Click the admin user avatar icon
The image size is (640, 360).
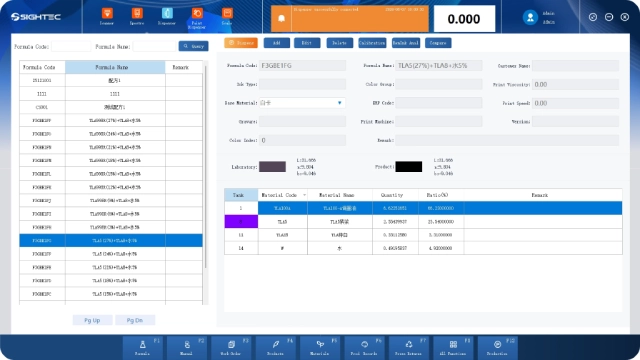pyautogui.click(x=530, y=18)
